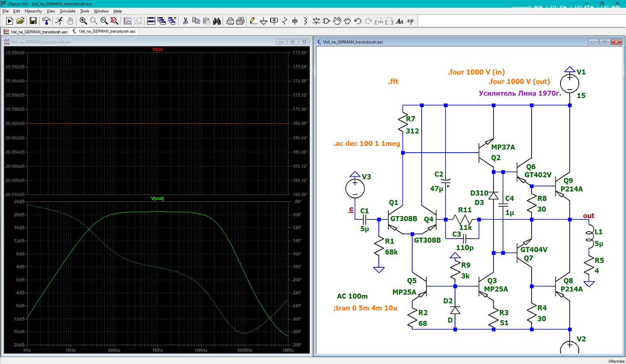Select the Label Net tool
The height and width of the screenshot is (364, 626).
click(x=274, y=21)
